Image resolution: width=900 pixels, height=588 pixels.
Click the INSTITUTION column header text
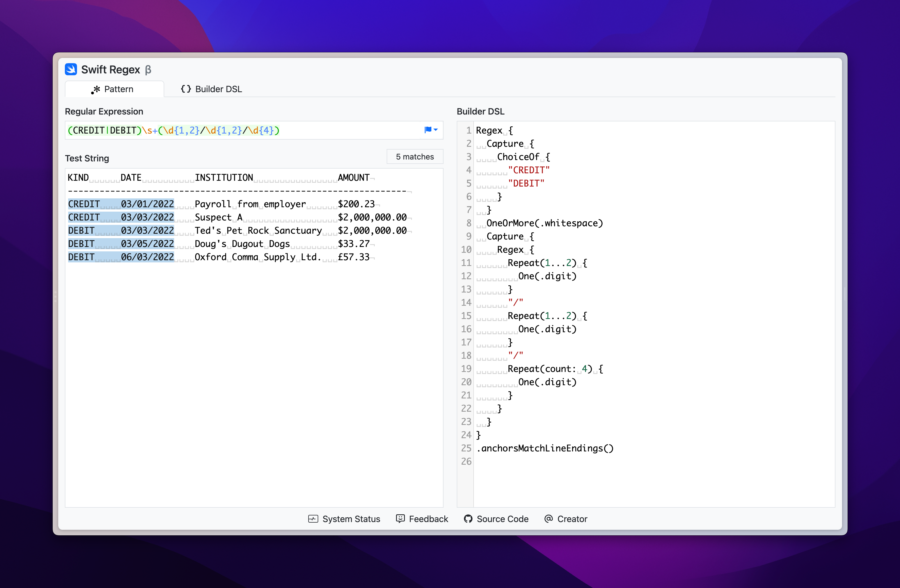[224, 178]
